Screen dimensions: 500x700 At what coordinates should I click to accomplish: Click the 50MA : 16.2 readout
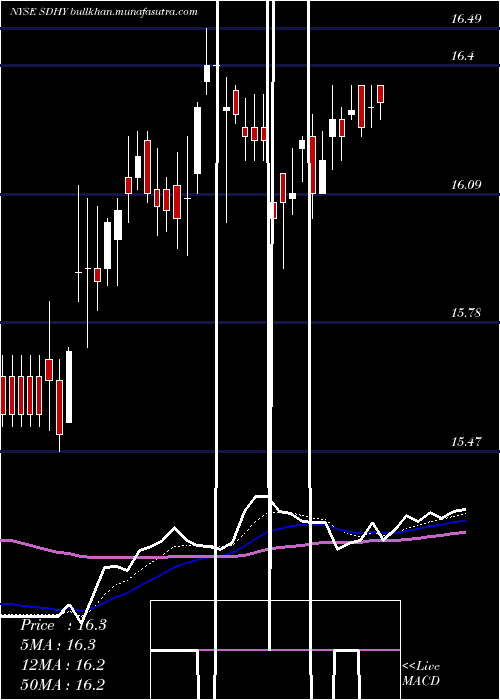[62, 684]
